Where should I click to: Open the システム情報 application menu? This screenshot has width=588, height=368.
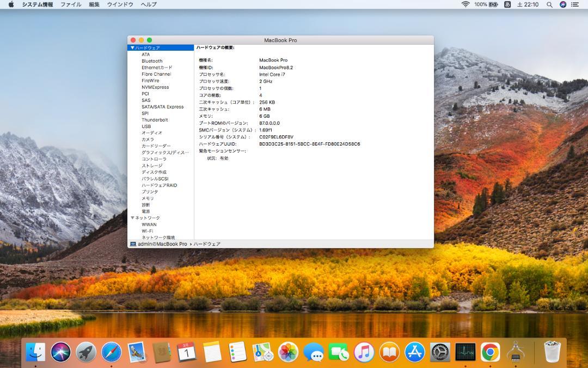38,4
